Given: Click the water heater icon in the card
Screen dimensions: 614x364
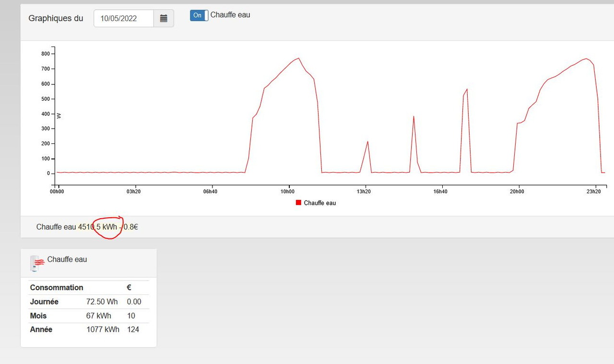Looking at the screenshot, I should click(37, 263).
